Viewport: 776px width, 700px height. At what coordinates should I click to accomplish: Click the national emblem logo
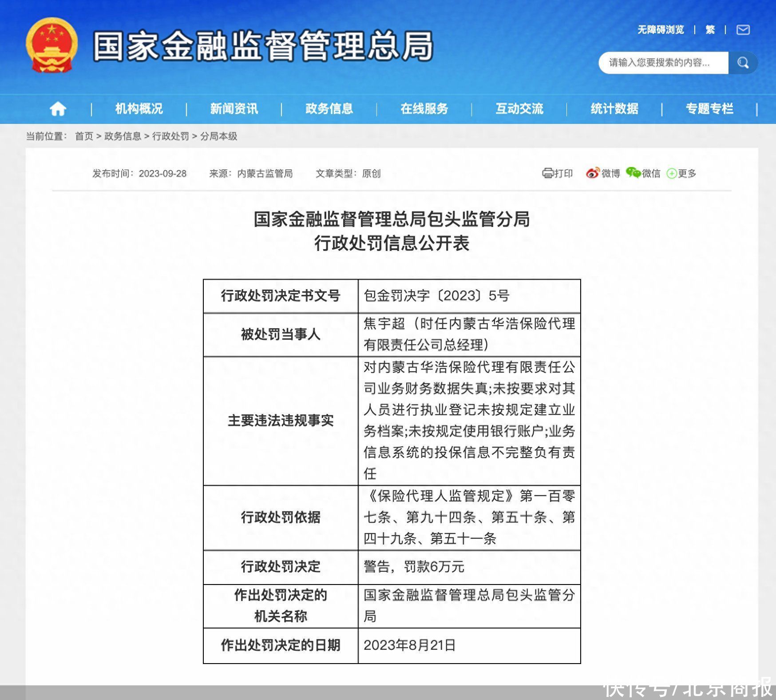tap(51, 45)
